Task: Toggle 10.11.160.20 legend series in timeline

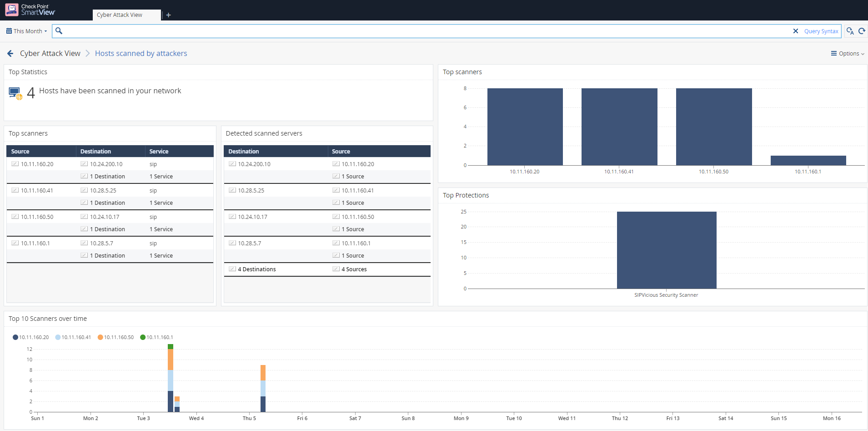Action: pos(30,337)
